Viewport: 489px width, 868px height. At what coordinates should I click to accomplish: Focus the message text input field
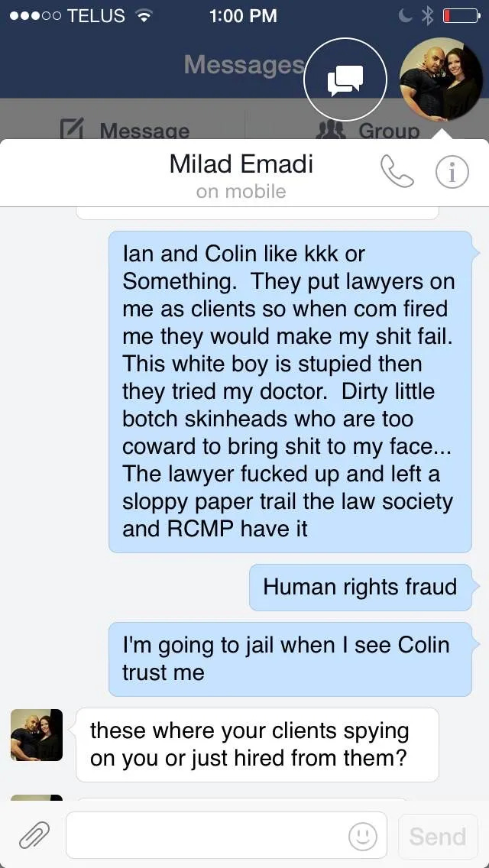(226, 835)
